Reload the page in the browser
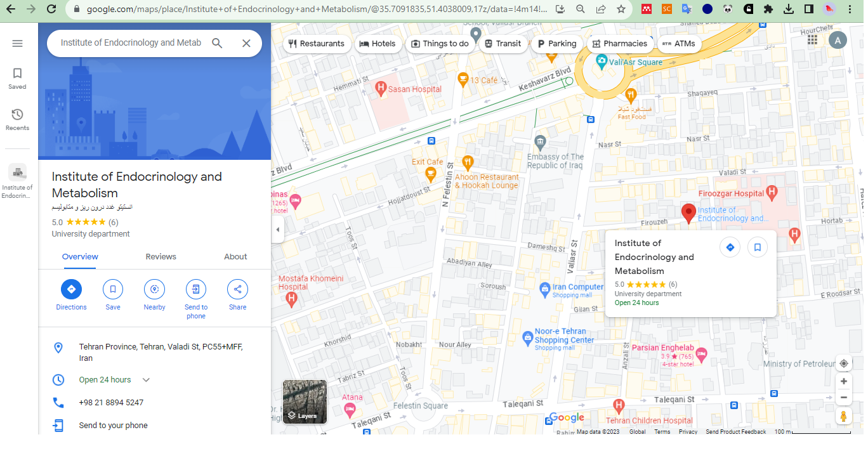The height and width of the screenshot is (463, 868). tap(51, 10)
